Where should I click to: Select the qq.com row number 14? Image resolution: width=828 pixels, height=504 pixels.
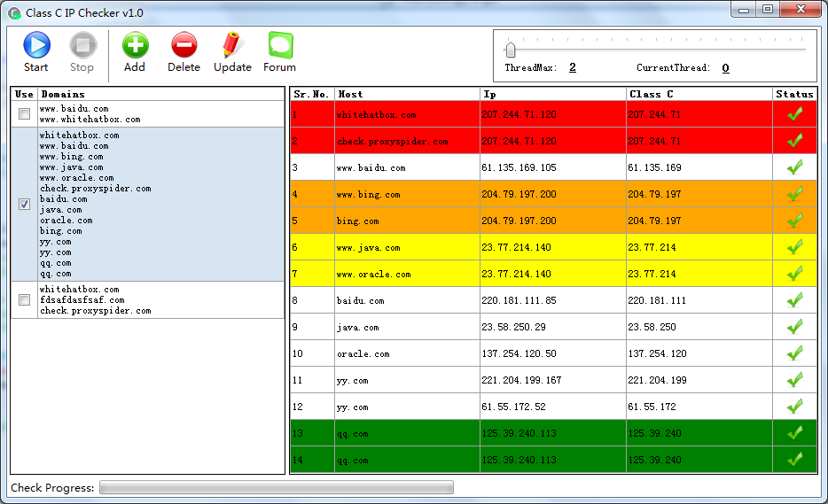coord(311,460)
